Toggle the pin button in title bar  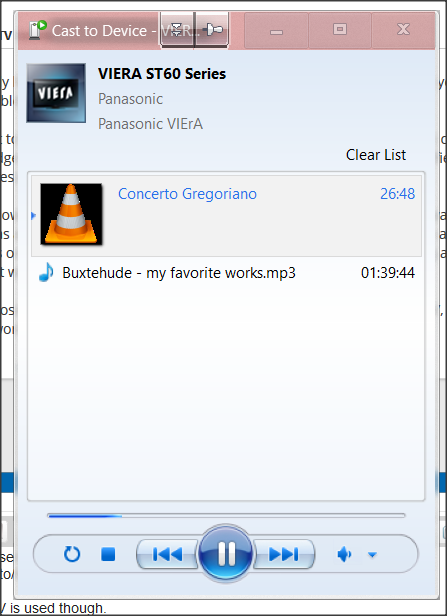coord(212,29)
